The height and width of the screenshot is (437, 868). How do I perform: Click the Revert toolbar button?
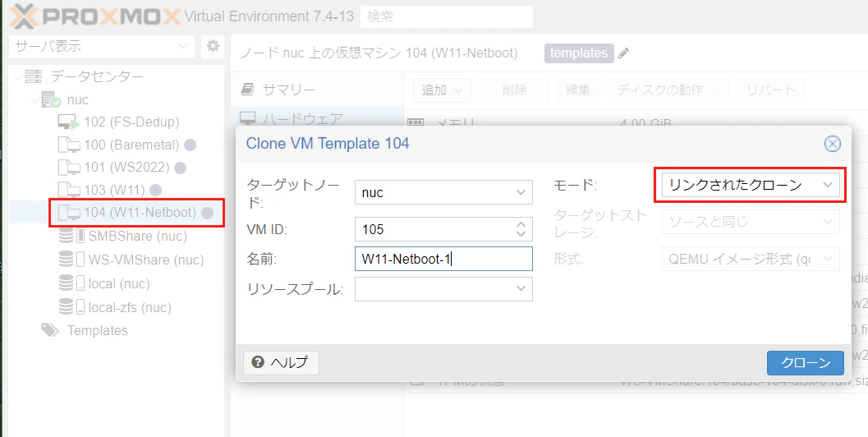(x=770, y=90)
